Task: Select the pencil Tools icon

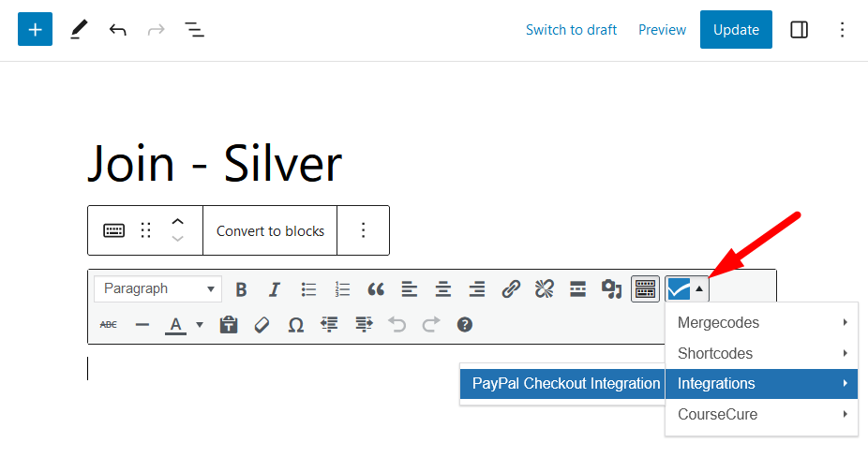Action: click(79, 29)
